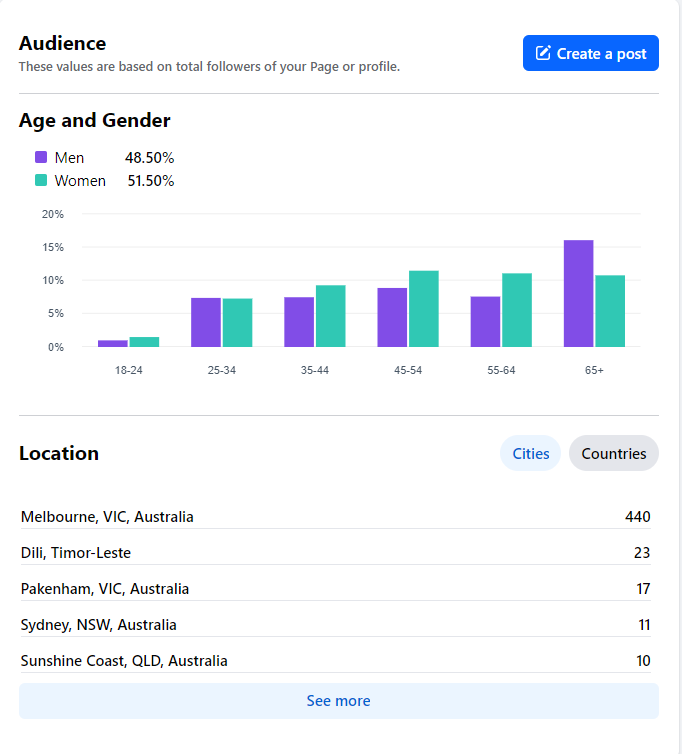
Task: Click the teal Women legend swatch
Action: click(x=41, y=181)
